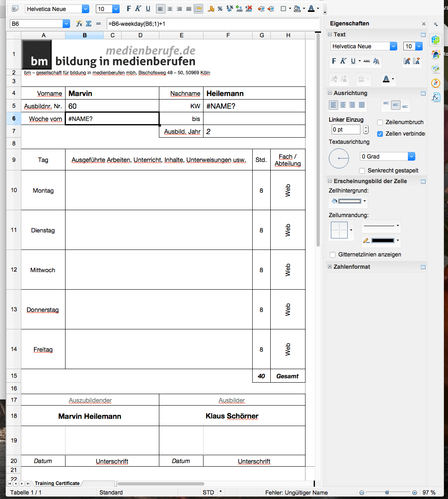Apply percent number format

click(x=220, y=9)
